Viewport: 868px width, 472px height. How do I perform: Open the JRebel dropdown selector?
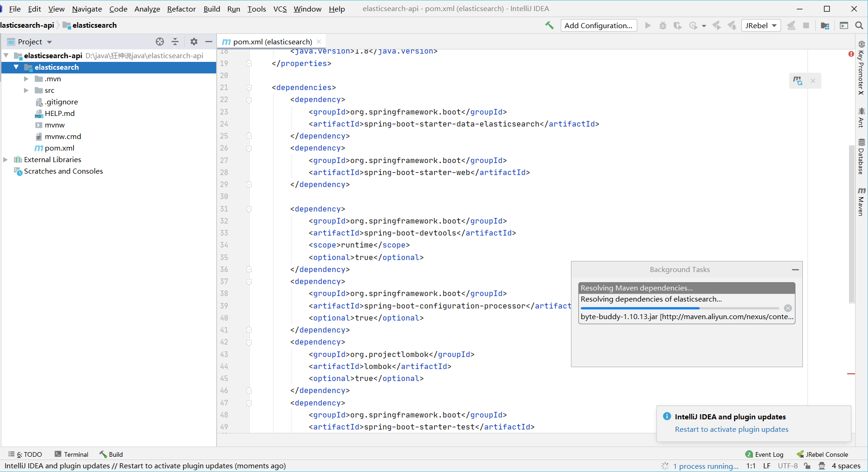[761, 25]
